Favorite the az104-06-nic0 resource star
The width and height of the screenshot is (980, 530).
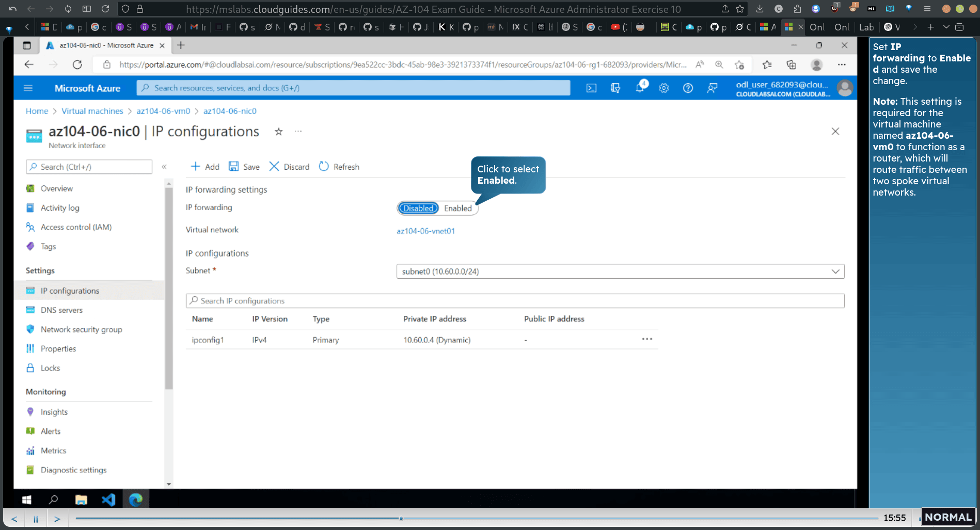tap(279, 132)
